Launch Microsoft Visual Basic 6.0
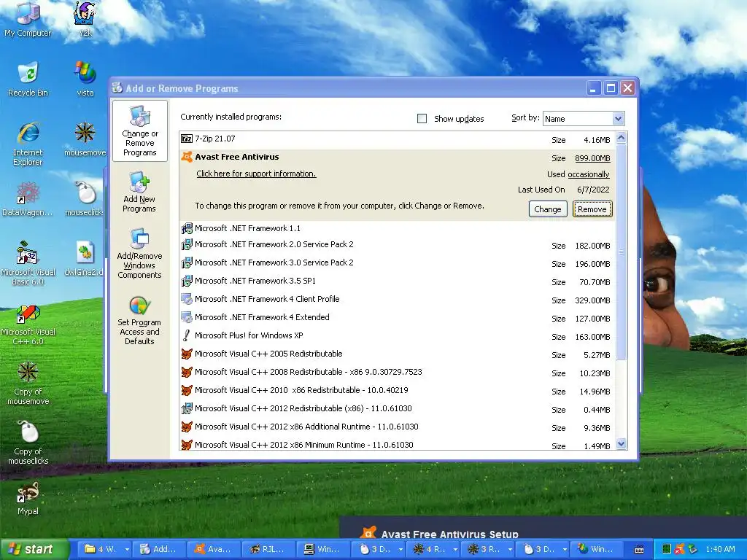Screen dimensions: 747x560 28,262
